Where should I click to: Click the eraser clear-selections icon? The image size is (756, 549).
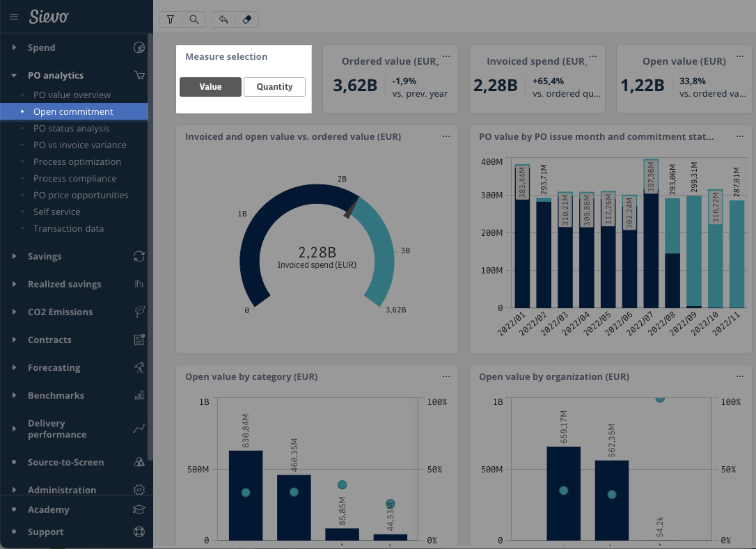tap(247, 19)
